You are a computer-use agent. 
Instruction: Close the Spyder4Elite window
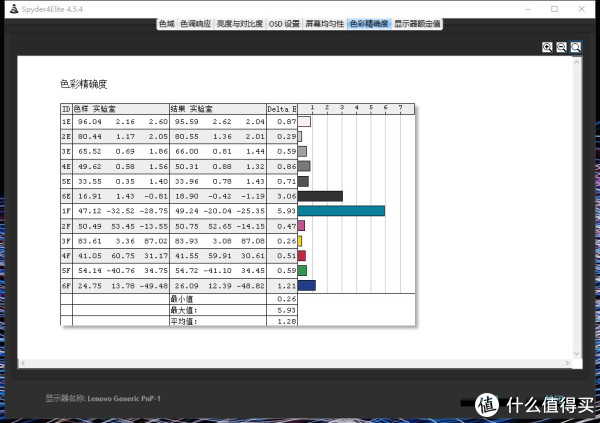point(587,8)
